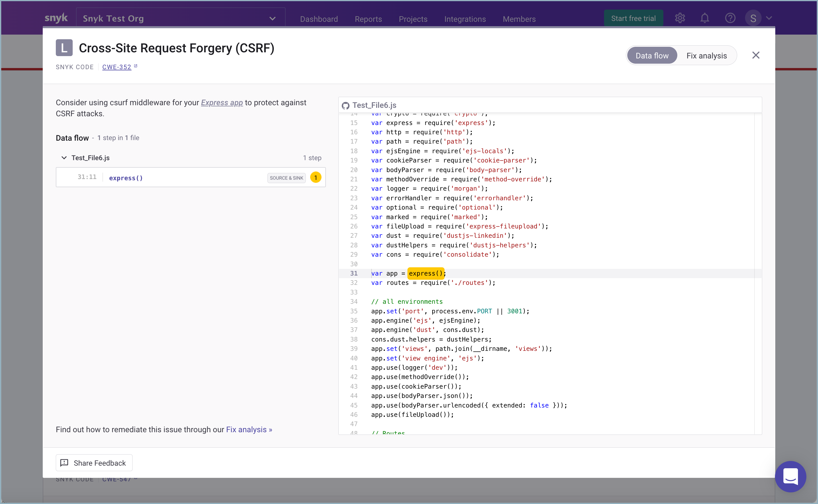
Task: Go to Dashboard
Action: (319, 19)
